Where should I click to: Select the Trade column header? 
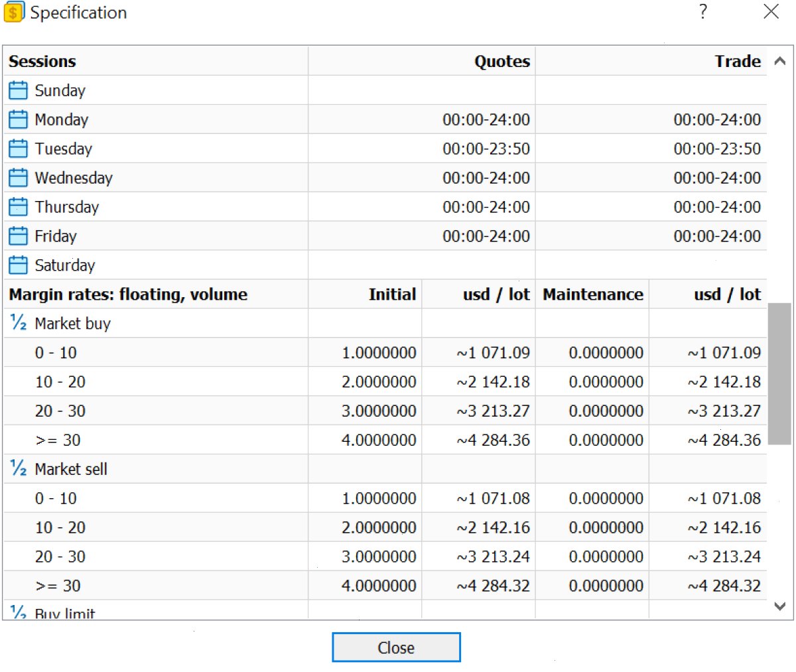[x=738, y=61]
